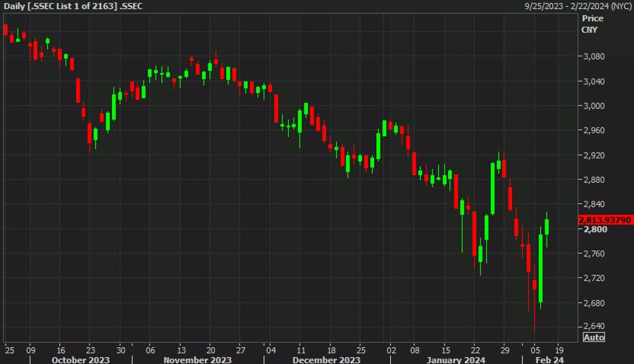The height and width of the screenshot is (364, 634).
Task: Click the 'November 2023' month label
Action: (197, 360)
